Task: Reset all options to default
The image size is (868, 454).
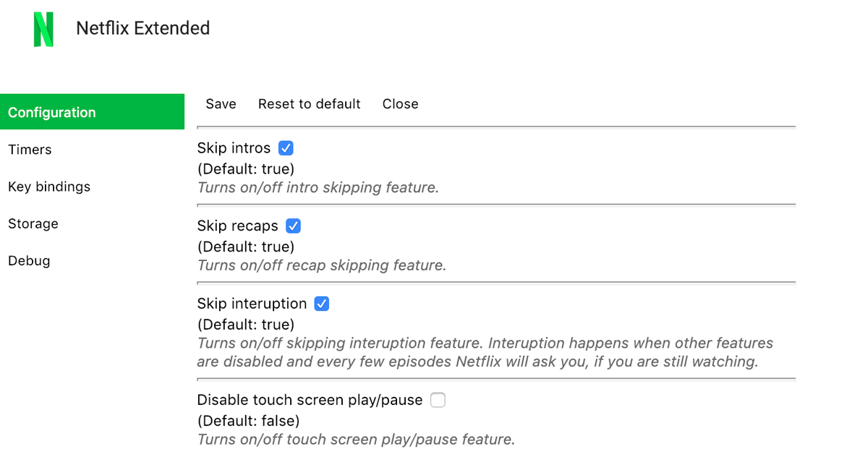Action: [309, 103]
